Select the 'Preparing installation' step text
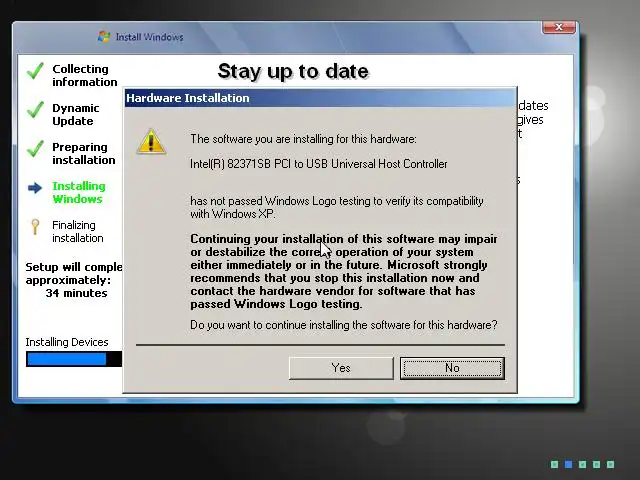This screenshot has width=640, height=480. click(84, 153)
